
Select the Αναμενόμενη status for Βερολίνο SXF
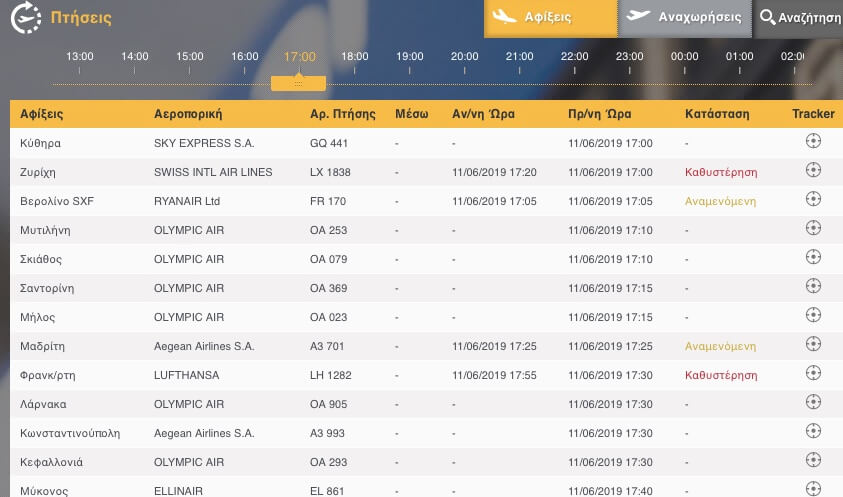pyautogui.click(x=720, y=202)
